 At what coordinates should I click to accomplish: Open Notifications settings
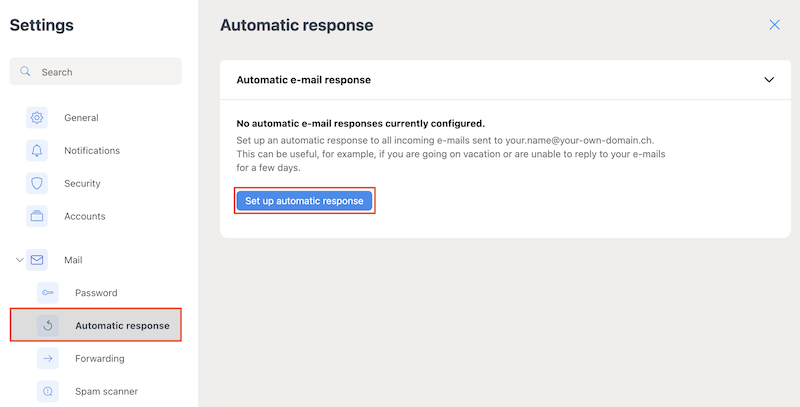coord(92,150)
